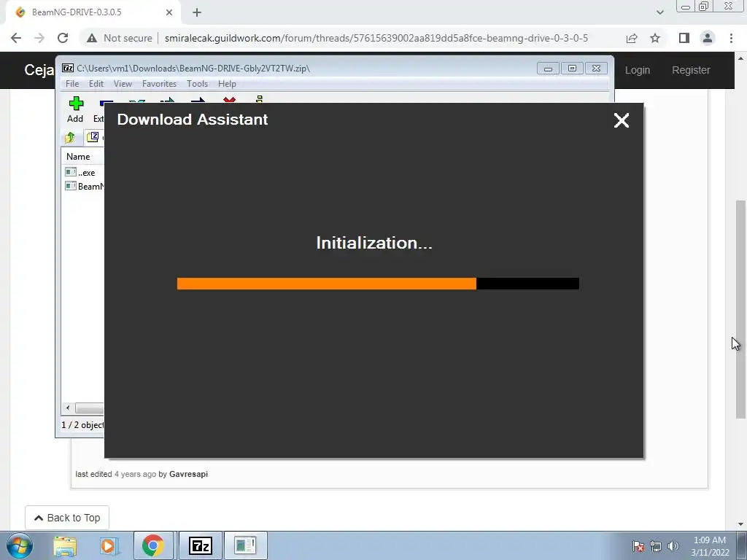Open the File menu in 7-Zip
The height and width of the screenshot is (560, 747).
click(72, 84)
